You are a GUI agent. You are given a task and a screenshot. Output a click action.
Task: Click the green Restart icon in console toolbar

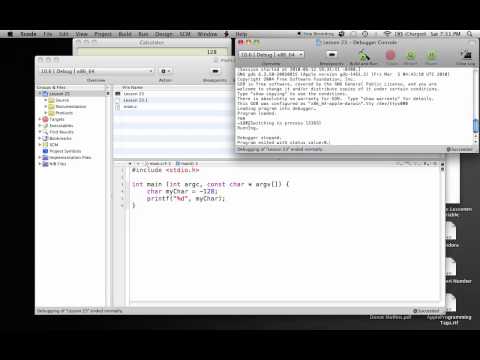[411, 56]
